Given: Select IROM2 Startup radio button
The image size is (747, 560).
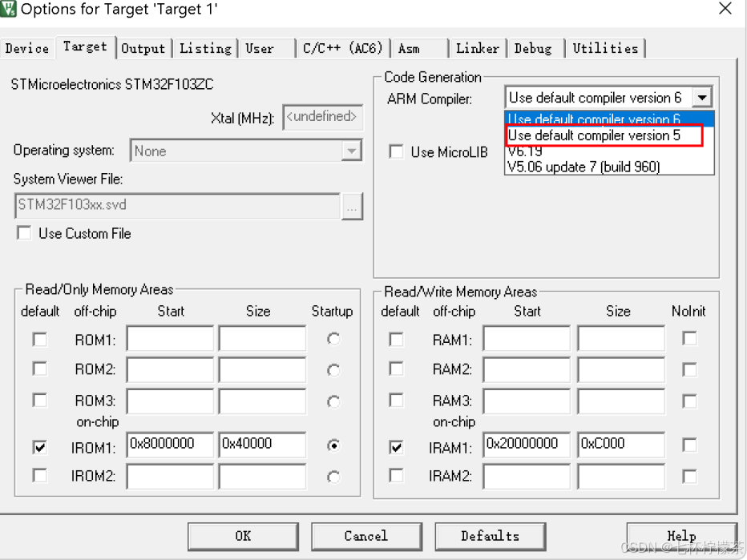Looking at the screenshot, I should (x=333, y=477).
